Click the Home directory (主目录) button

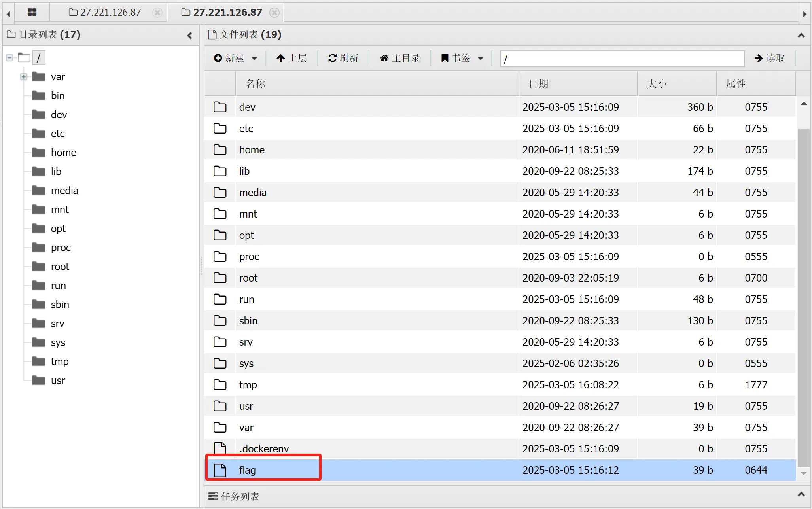coord(400,58)
